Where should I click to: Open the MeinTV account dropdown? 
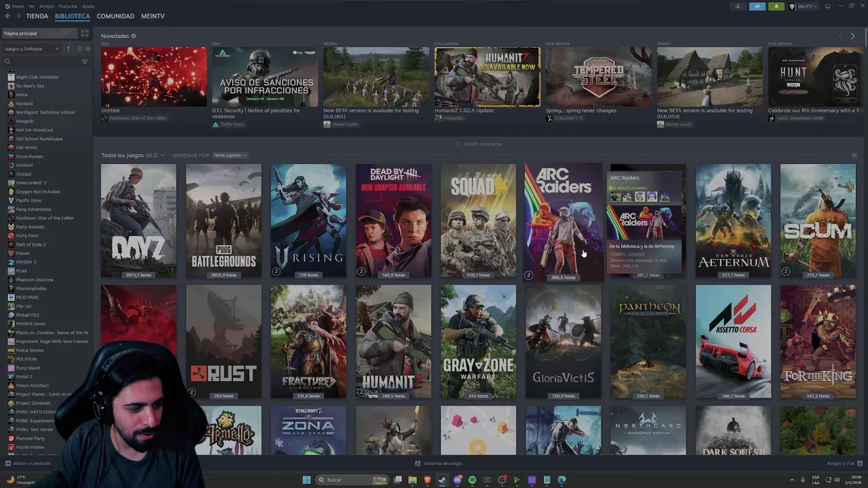[x=804, y=6]
